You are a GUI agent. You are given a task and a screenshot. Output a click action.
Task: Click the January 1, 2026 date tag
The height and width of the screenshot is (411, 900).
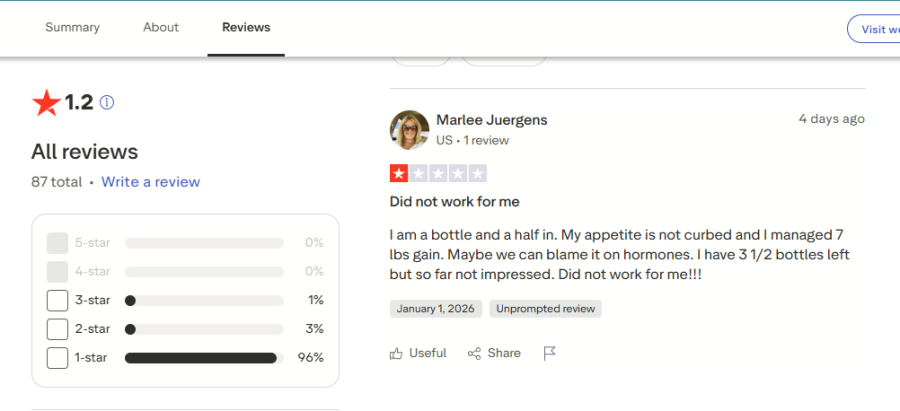[436, 309]
